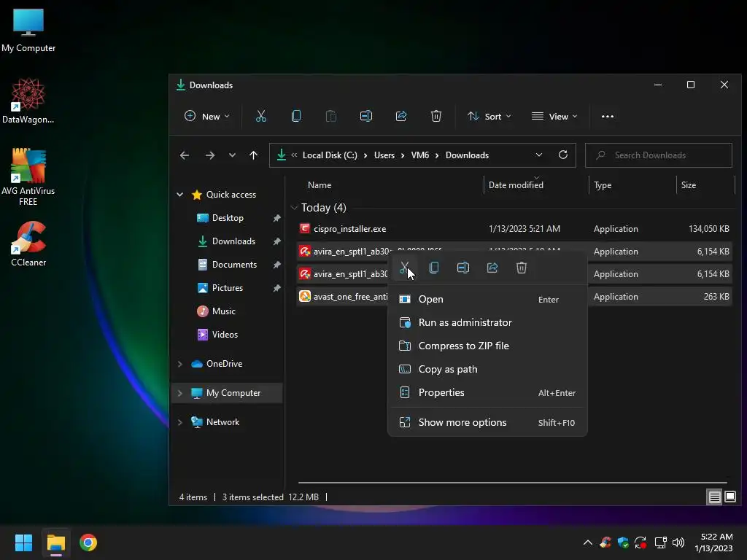
Task: Launch the CCleaner desktop shortcut
Action: click(28, 244)
